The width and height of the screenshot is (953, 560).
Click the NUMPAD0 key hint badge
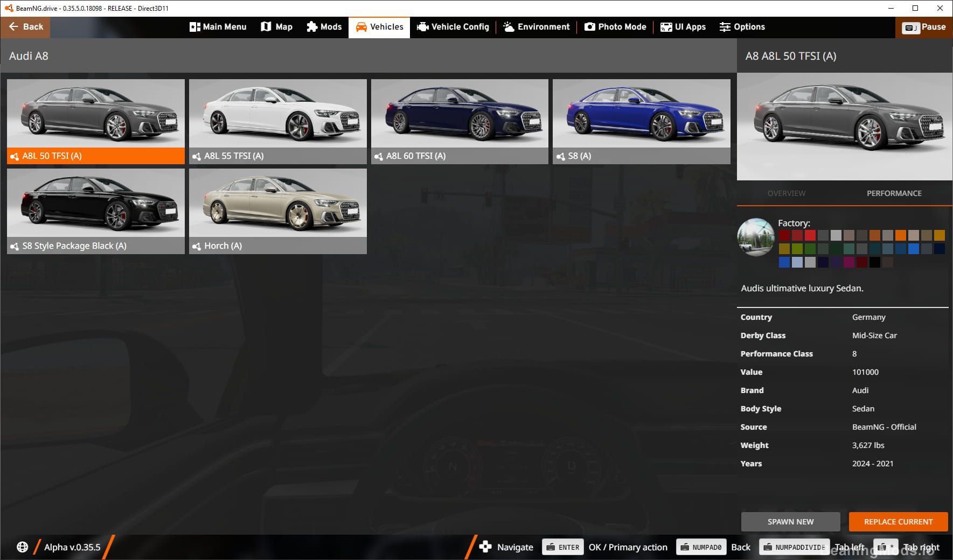tap(701, 547)
